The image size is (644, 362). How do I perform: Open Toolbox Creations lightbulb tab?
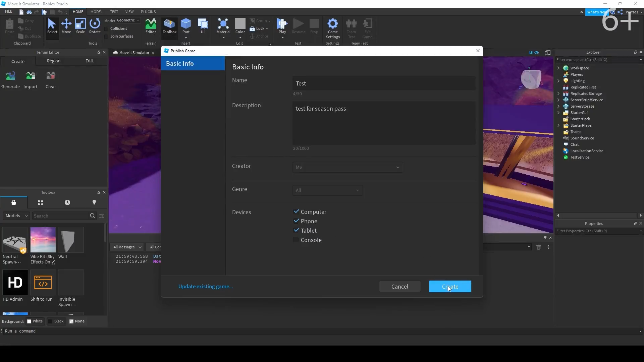94,202
